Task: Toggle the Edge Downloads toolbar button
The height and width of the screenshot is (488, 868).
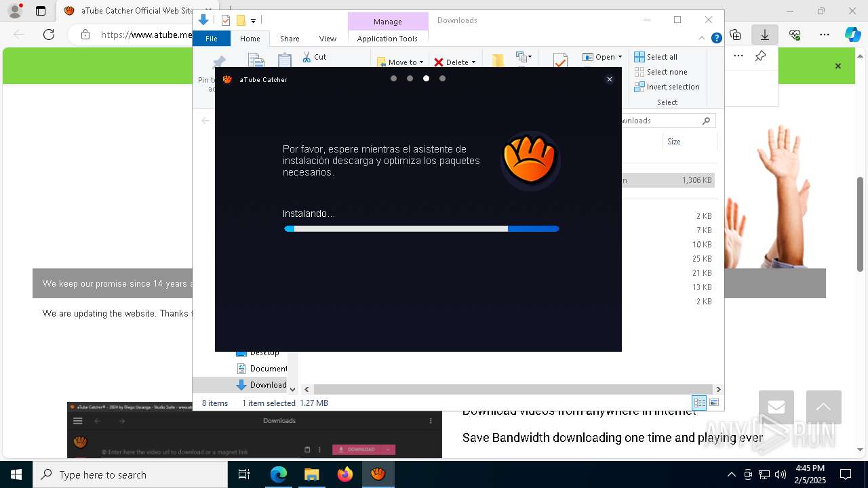Action: point(764,35)
